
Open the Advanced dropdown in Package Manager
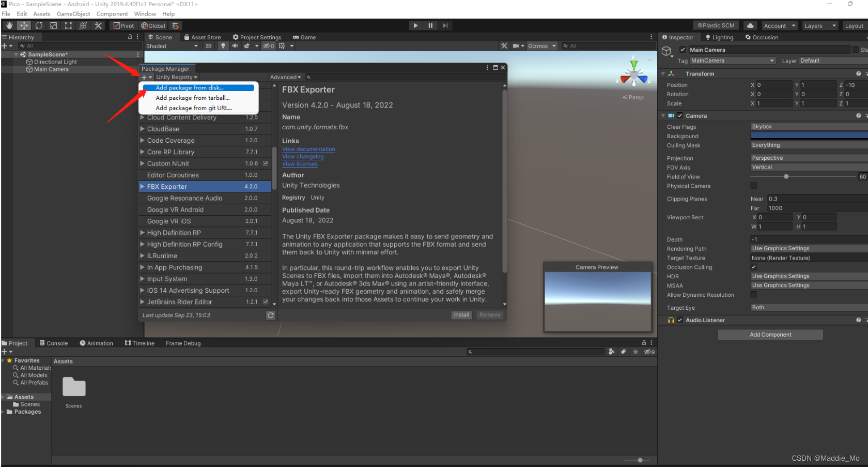pyautogui.click(x=285, y=77)
